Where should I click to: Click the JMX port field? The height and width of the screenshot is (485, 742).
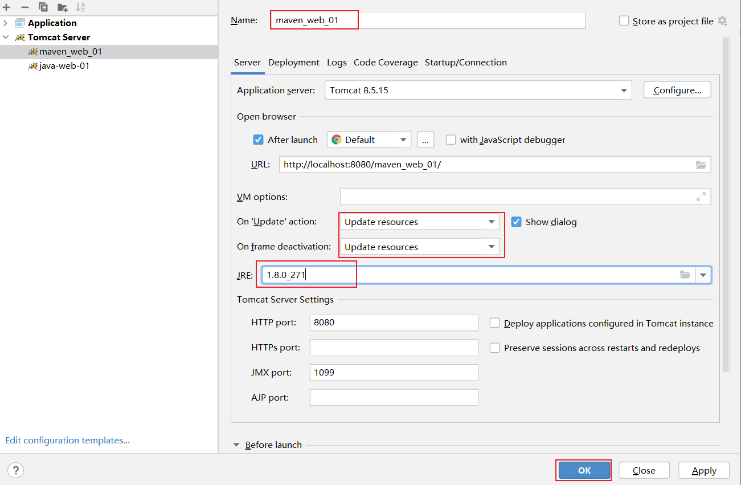(x=394, y=372)
